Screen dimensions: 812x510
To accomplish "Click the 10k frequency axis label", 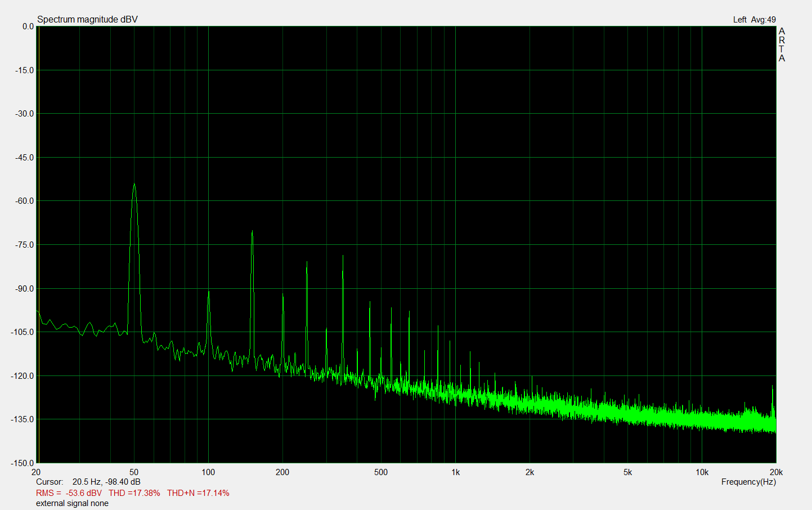I will pos(702,472).
